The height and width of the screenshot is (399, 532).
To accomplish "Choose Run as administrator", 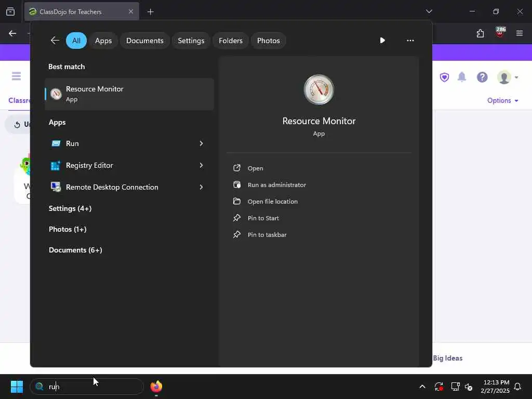I will point(277,184).
